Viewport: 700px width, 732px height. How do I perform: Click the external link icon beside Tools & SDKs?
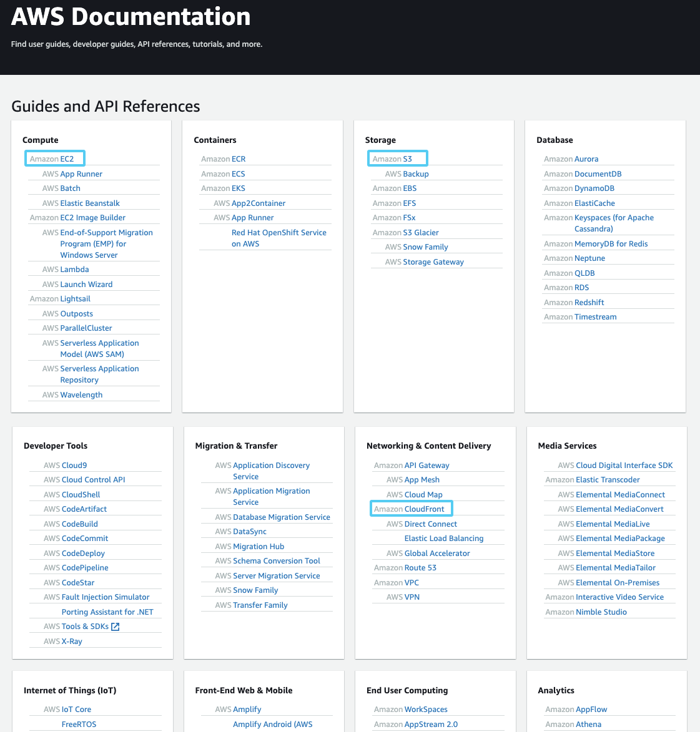[116, 627]
